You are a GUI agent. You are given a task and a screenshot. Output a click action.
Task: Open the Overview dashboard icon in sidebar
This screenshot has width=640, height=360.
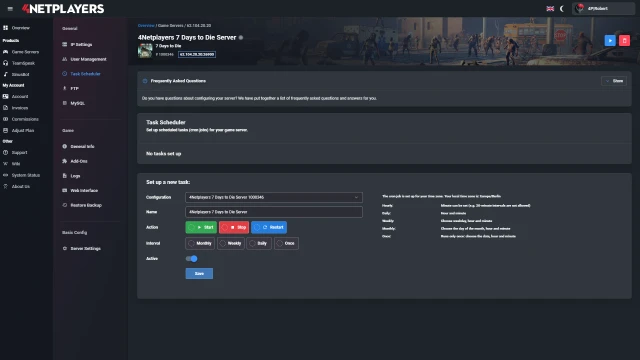point(5,28)
